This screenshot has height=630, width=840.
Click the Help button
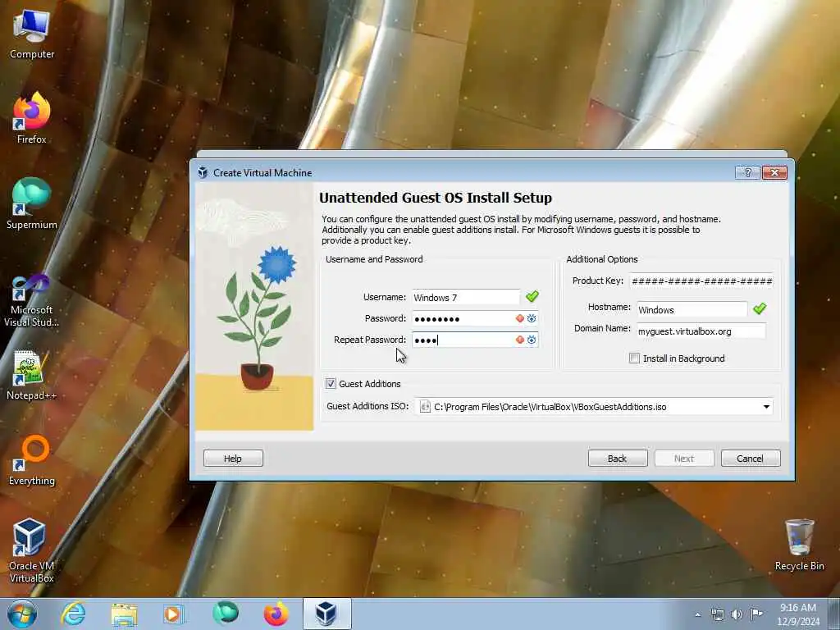[233, 459]
